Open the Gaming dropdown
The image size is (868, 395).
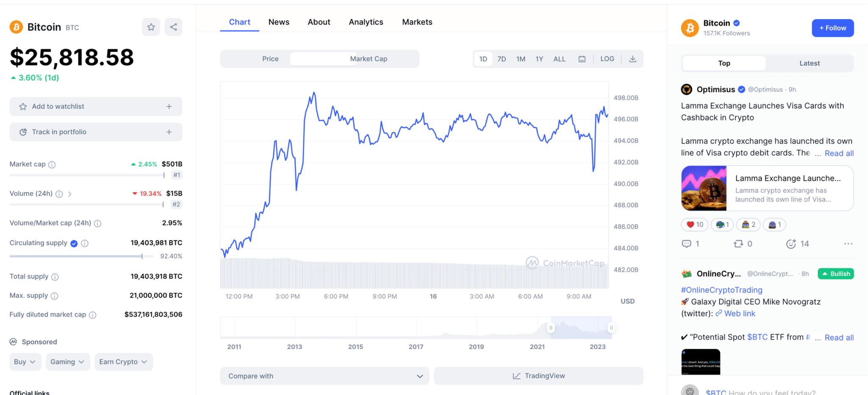point(67,362)
